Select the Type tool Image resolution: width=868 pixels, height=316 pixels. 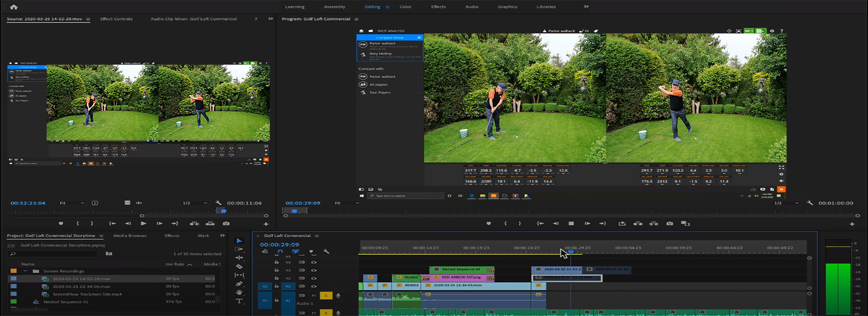[239, 301]
